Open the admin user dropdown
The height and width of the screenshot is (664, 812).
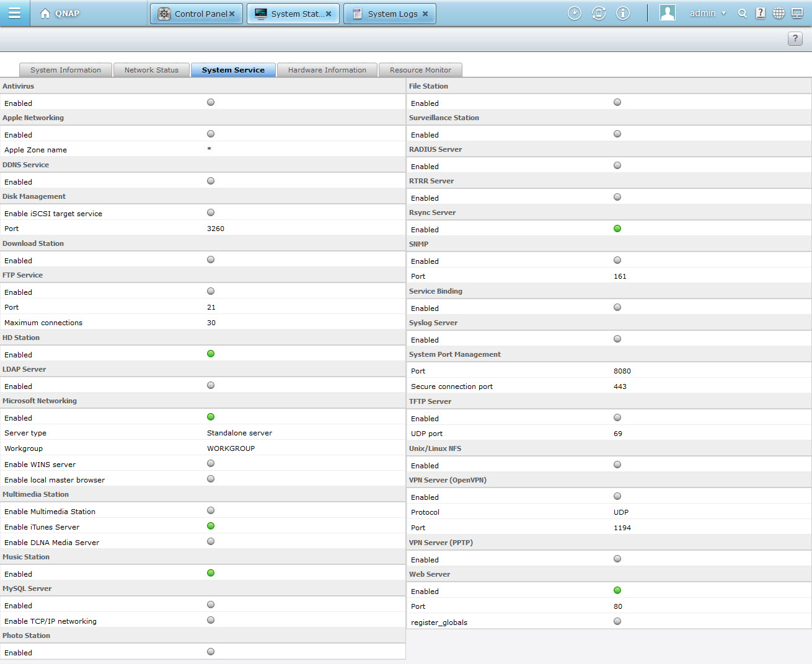[707, 13]
